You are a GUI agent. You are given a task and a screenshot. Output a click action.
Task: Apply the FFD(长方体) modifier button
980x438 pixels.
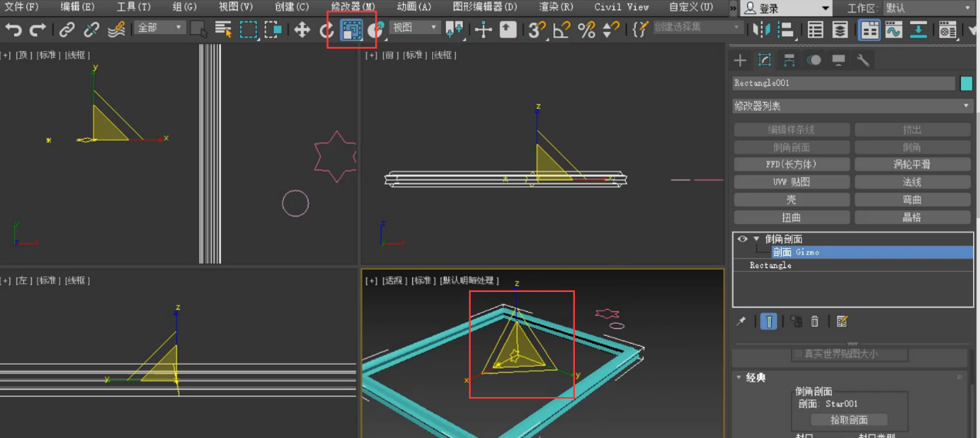(791, 165)
